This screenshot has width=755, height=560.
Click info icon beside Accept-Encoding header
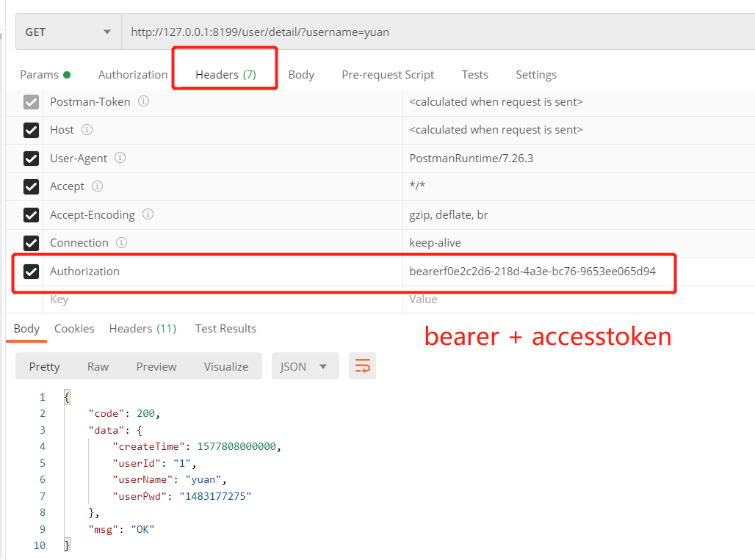pos(148,214)
